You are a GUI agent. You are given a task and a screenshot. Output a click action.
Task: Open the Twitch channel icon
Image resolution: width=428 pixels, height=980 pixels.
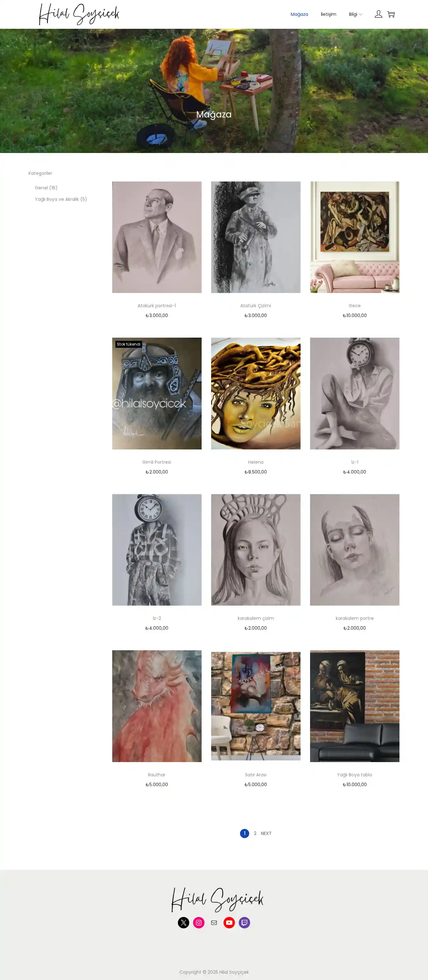click(244, 923)
